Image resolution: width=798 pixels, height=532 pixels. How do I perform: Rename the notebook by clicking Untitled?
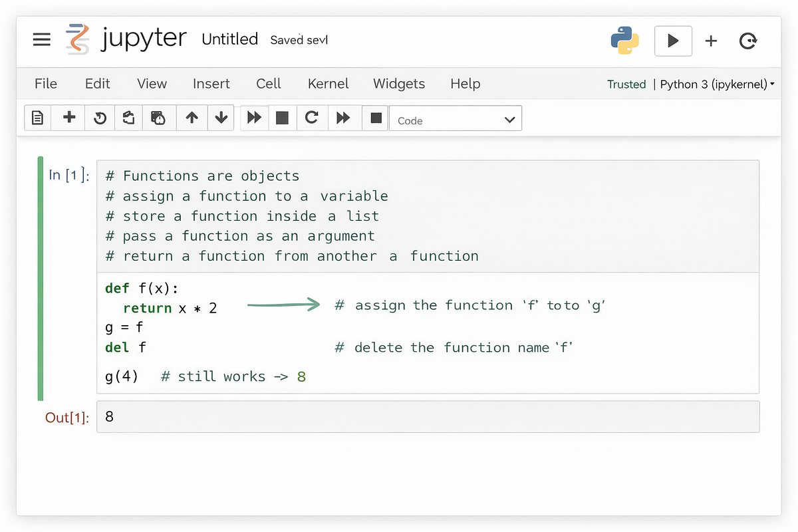pos(229,39)
